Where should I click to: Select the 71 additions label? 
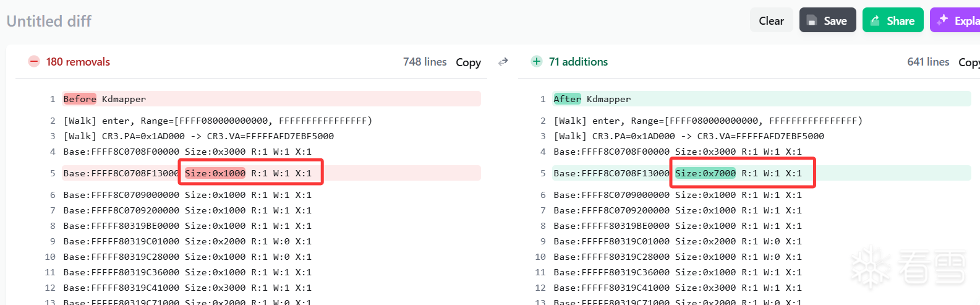[x=578, y=62]
